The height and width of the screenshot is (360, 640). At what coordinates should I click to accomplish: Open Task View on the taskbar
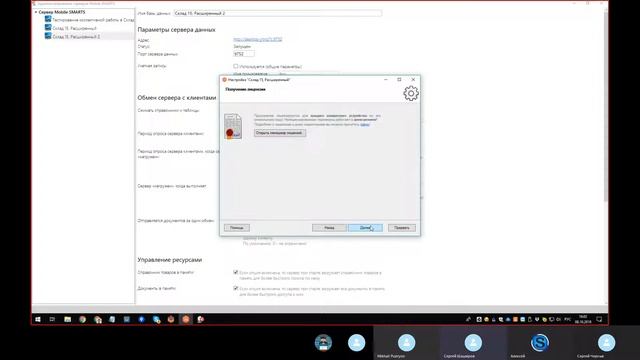point(52,319)
